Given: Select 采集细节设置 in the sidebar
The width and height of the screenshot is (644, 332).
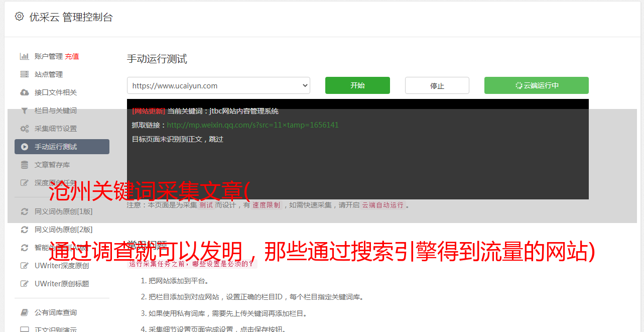Looking at the screenshot, I should (56, 129).
